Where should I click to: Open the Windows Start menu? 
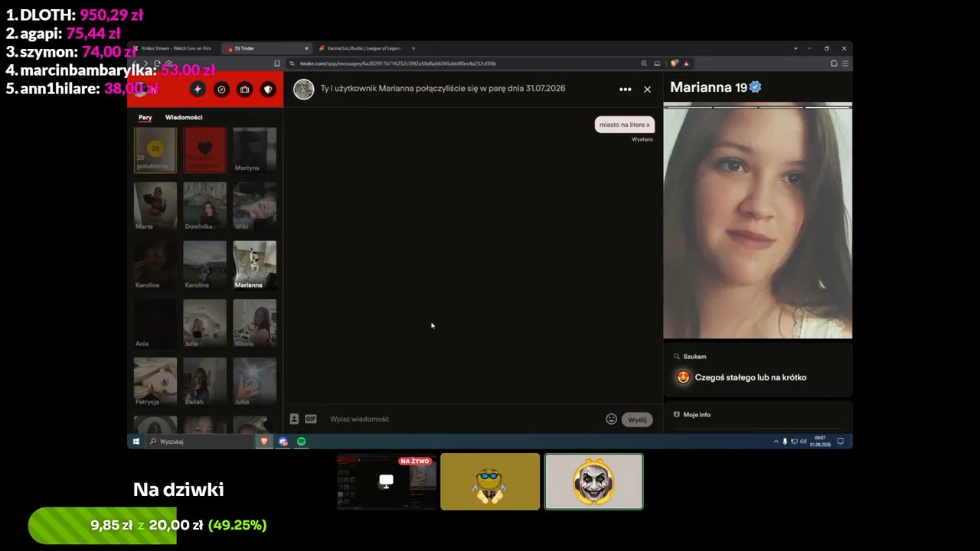(x=136, y=442)
